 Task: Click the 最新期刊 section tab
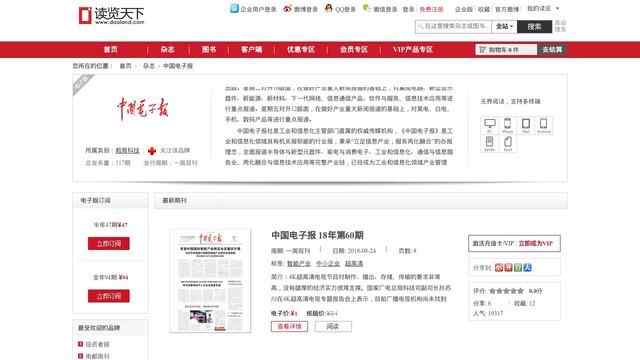pos(174,200)
